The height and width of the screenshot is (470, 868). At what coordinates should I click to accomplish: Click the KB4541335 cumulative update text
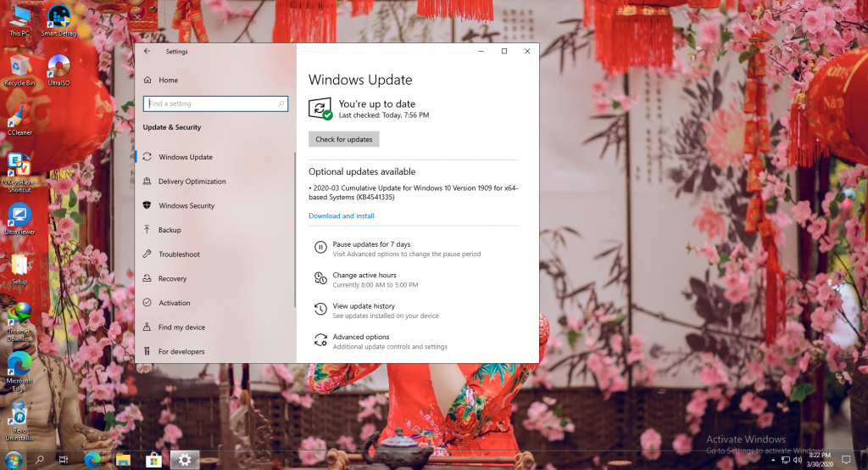click(414, 193)
